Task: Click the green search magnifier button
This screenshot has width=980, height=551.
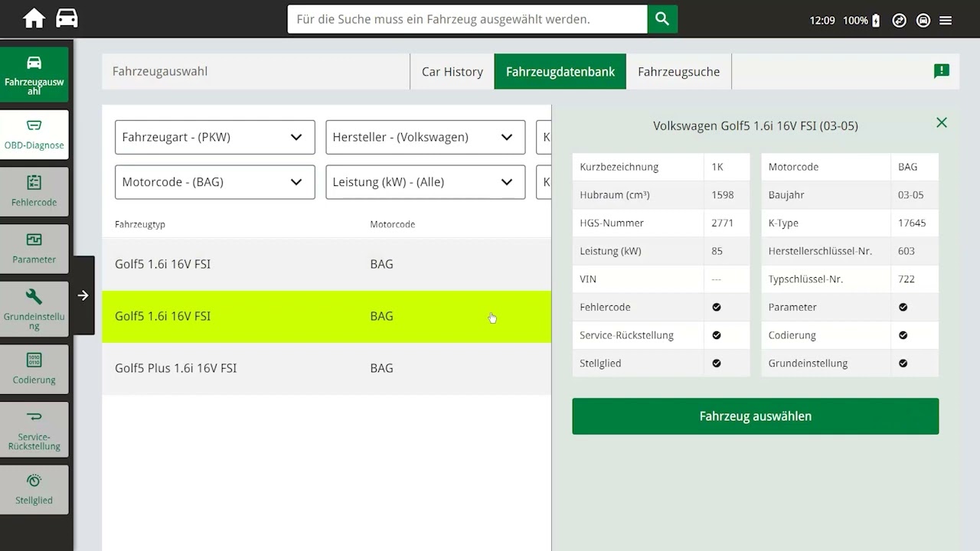Action: [662, 19]
